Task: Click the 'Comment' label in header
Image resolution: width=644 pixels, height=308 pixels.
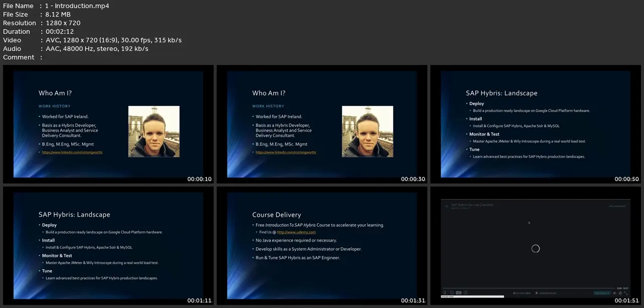Action: click(x=19, y=57)
